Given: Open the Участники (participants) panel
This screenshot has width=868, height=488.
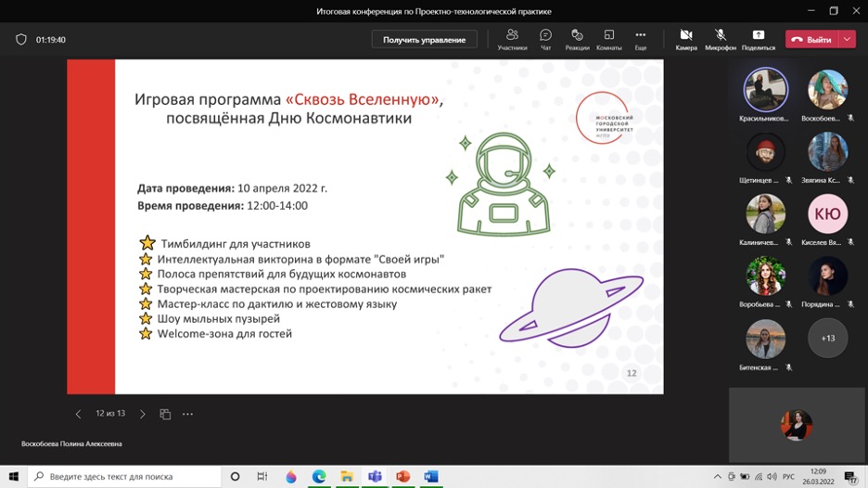Looking at the screenshot, I should coord(512,39).
